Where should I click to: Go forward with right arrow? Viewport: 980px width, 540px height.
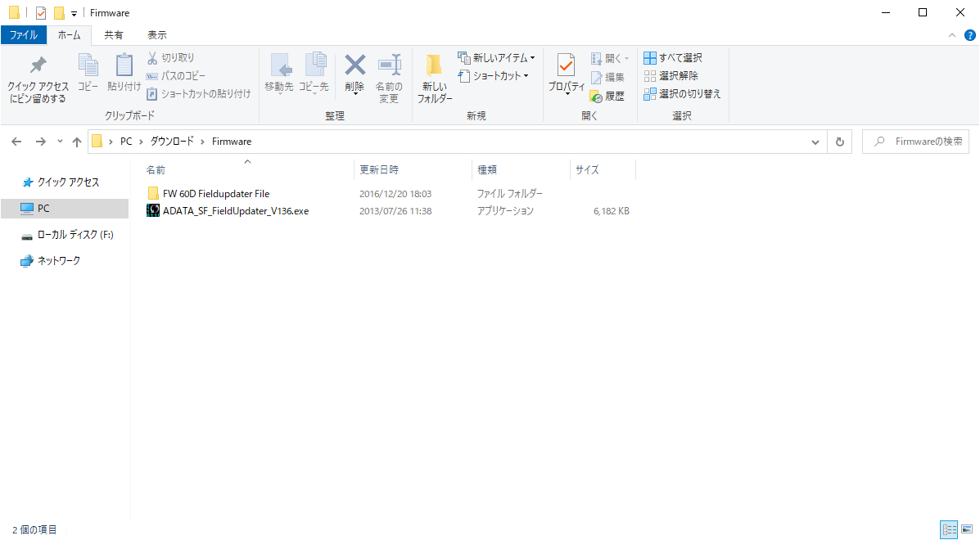(x=41, y=142)
